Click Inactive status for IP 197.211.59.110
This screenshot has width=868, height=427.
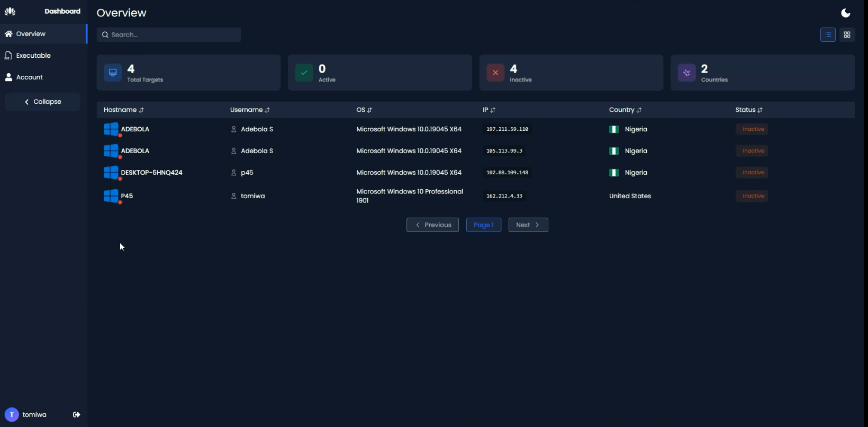pyautogui.click(x=752, y=129)
